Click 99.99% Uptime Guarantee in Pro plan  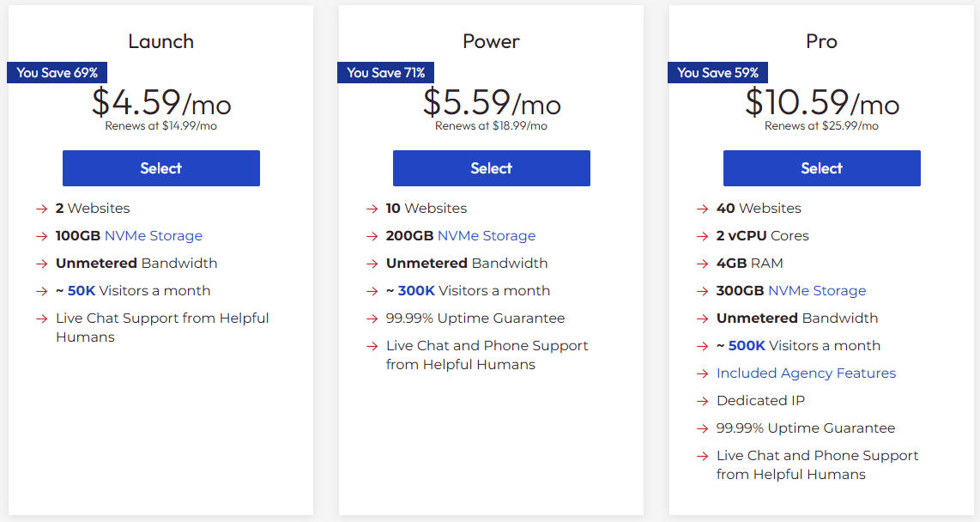[x=806, y=428]
